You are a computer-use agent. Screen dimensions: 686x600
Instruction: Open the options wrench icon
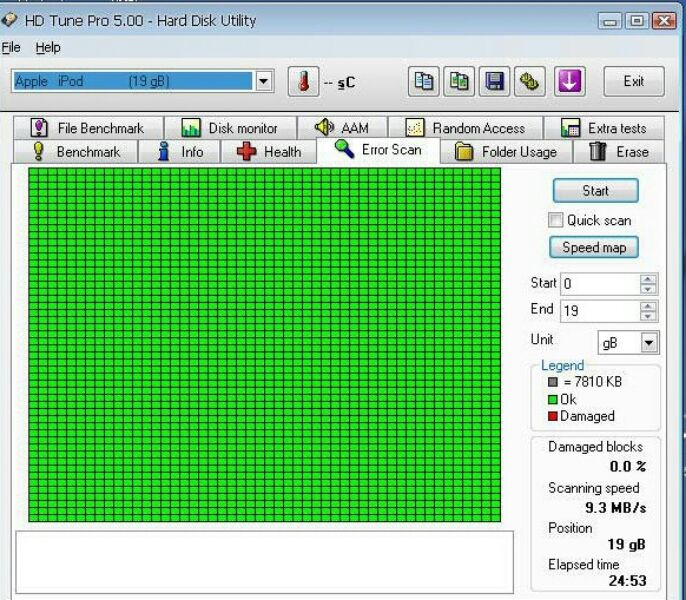pyautogui.click(x=529, y=81)
